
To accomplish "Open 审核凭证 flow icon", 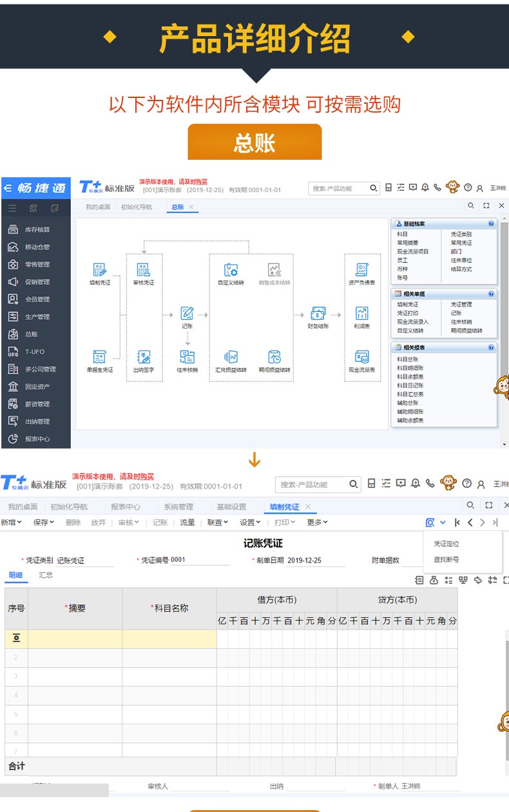I will 144,269.
